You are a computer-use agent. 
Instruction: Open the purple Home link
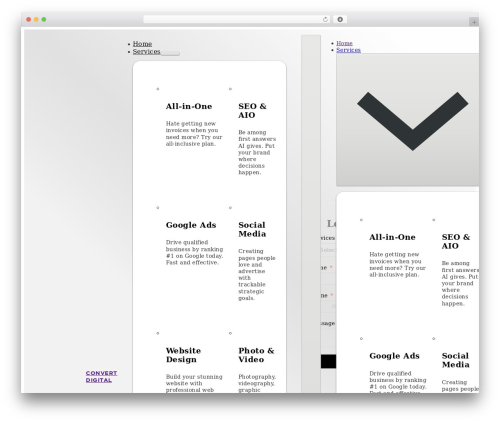344,43
